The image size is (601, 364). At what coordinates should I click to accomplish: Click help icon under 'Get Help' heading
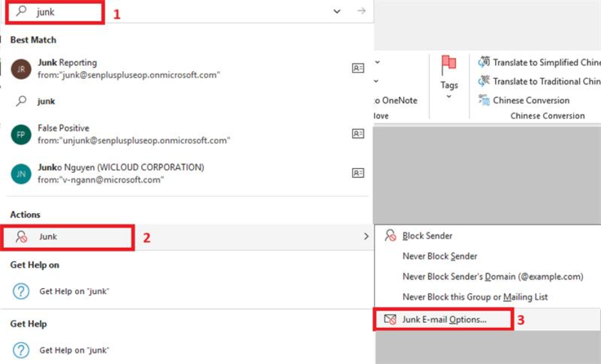click(x=21, y=350)
